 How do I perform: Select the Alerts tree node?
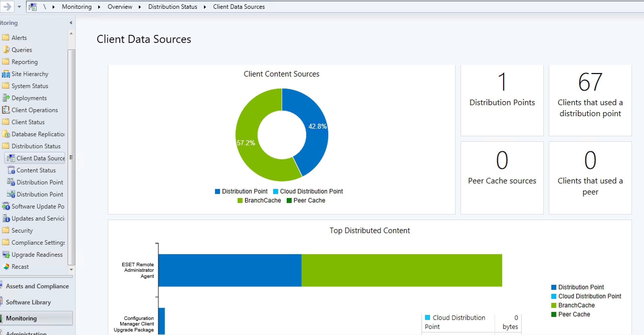[19, 37]
